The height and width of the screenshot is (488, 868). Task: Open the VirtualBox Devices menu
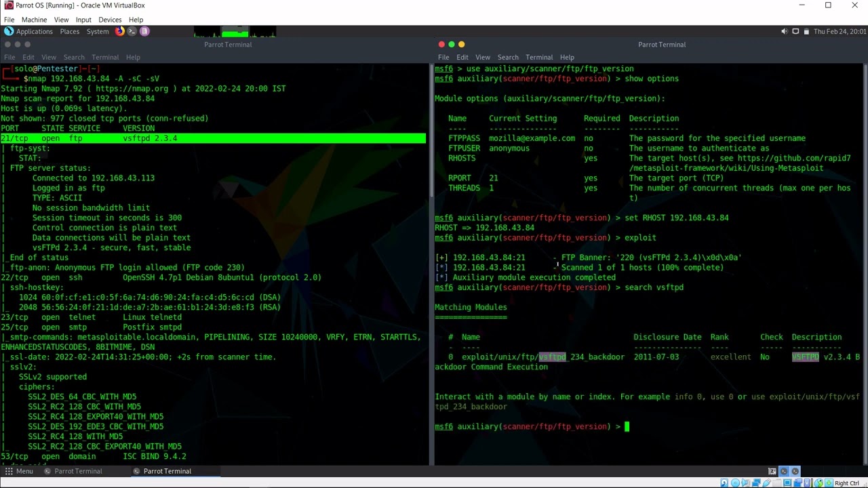(x=110, y=20)
